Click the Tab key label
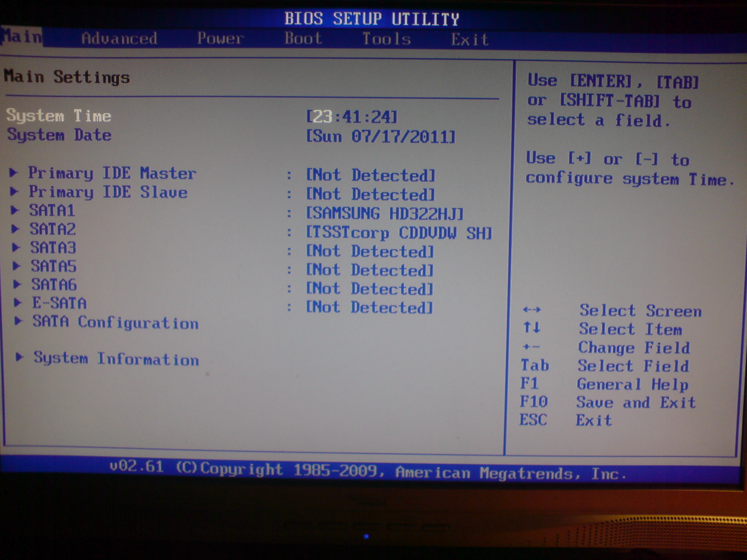 pos(535,366)
